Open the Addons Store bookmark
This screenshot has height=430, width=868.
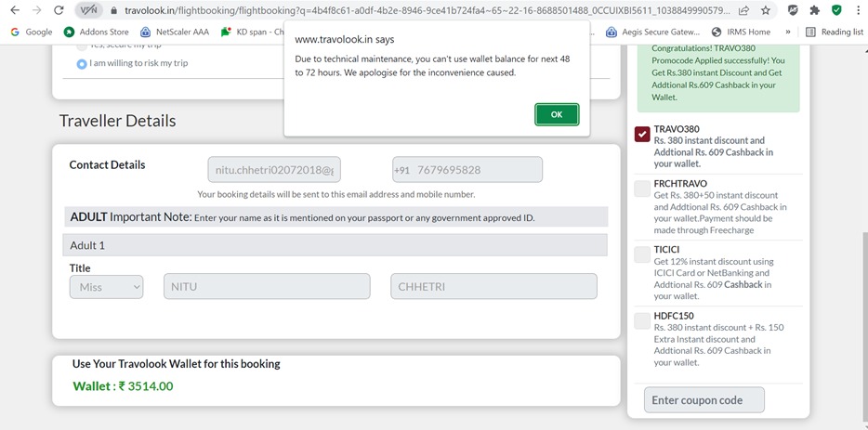96,32
